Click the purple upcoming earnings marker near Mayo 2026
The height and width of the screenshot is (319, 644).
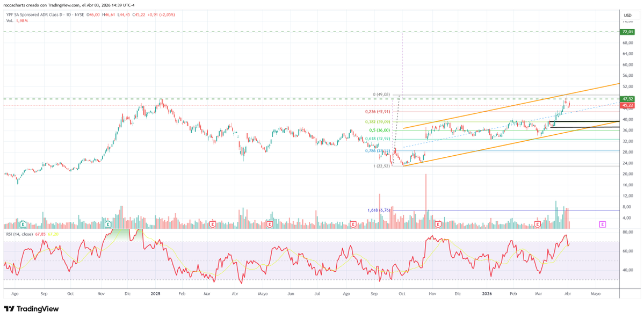(603, 224)
